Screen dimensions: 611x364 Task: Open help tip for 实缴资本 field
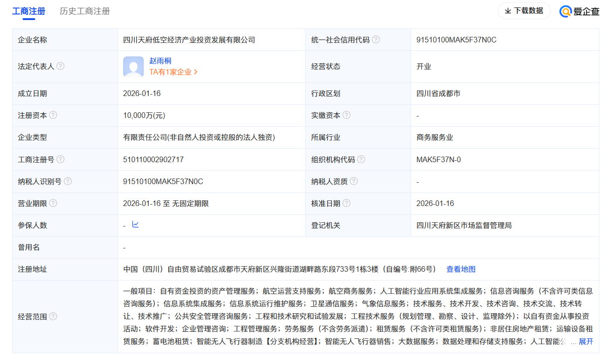click(347, 115)
